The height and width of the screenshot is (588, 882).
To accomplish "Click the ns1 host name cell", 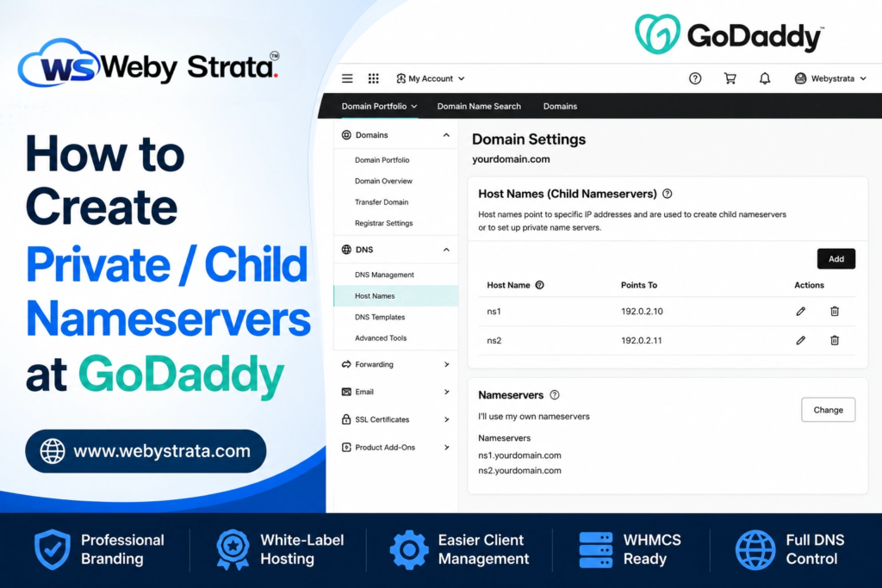I will (x=494, y=312).
